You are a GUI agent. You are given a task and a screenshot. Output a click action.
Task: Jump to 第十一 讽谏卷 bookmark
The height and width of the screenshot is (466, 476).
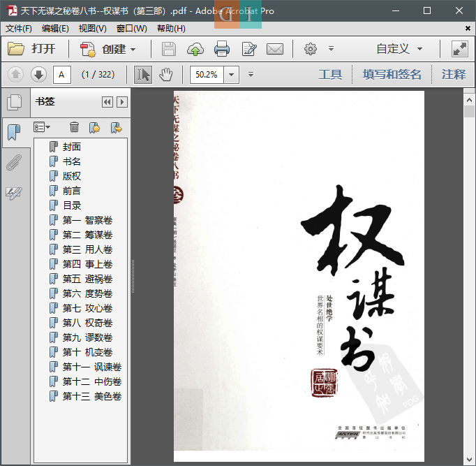pyautogui.click(x=92, y=367)
